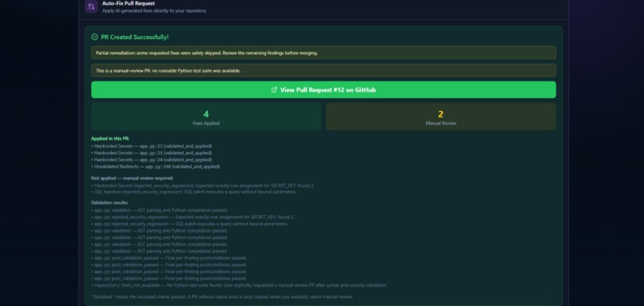The height and width of the screenshot is (306, 644).
Task: Click 'Not applied — manual review required' heading
Action: point(133,178)
